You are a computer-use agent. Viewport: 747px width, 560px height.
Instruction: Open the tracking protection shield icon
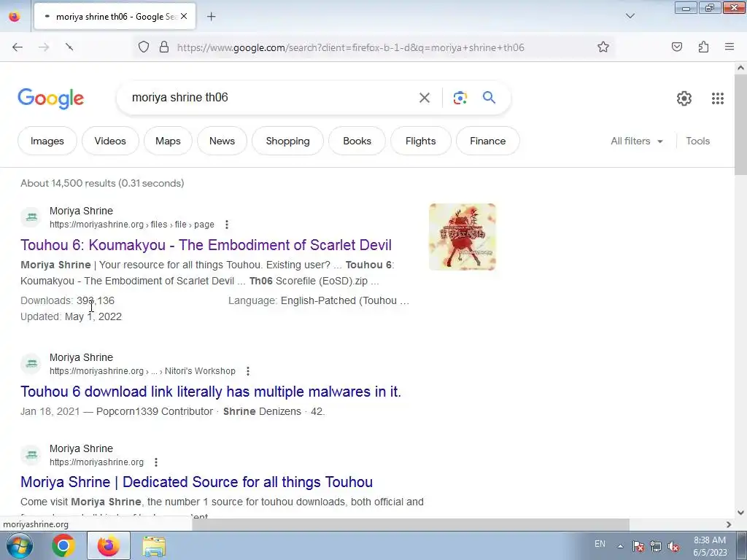[144, 47]
